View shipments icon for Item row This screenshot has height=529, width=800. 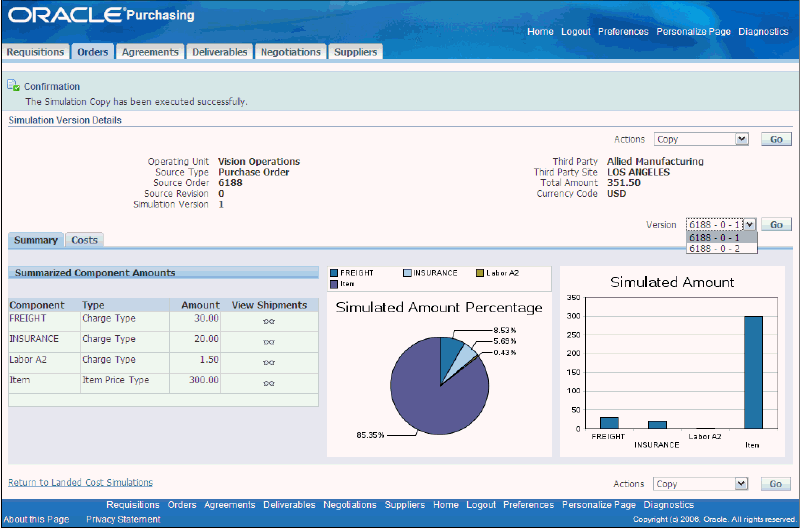(269, 383)
